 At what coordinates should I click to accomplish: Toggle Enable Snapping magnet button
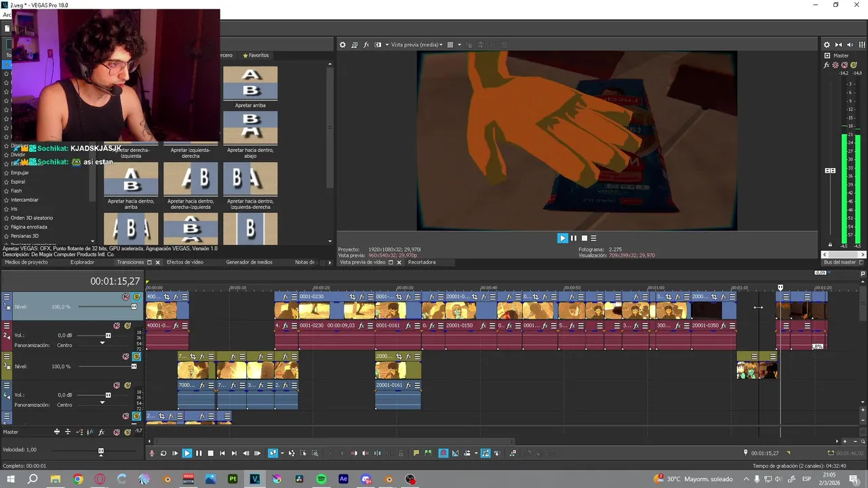[443, 453]
